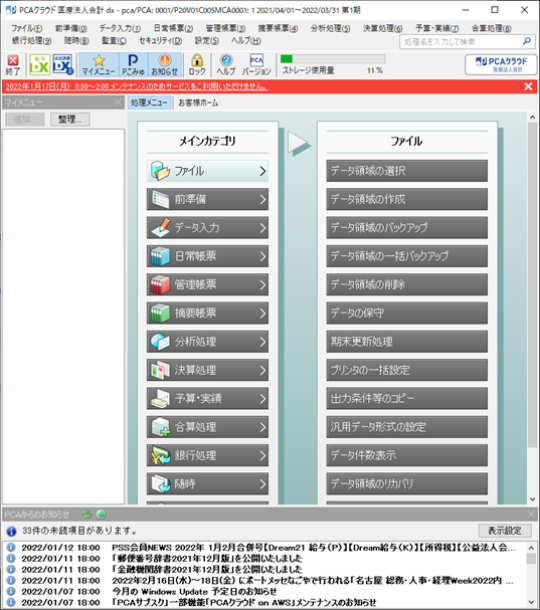Open the 銀行処理 main category
The width and height of the screenshot is (540, 610).
pyautogui.click(x=208, y=455)
